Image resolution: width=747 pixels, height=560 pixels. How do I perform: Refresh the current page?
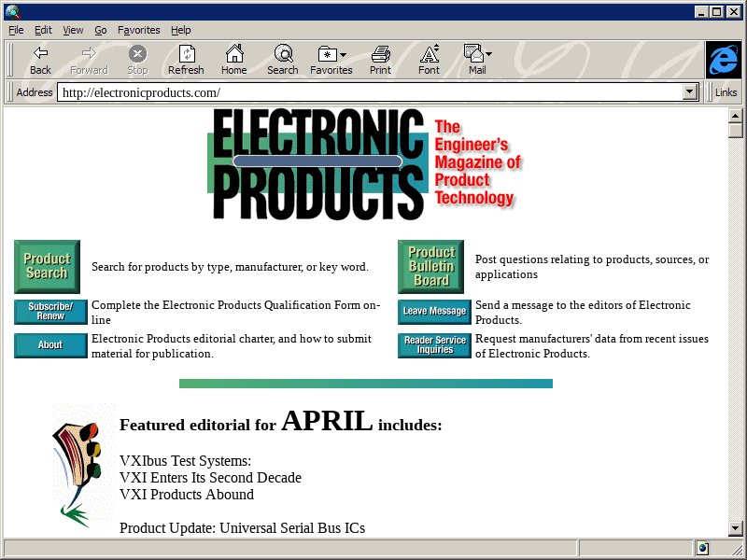coord(186,60)
